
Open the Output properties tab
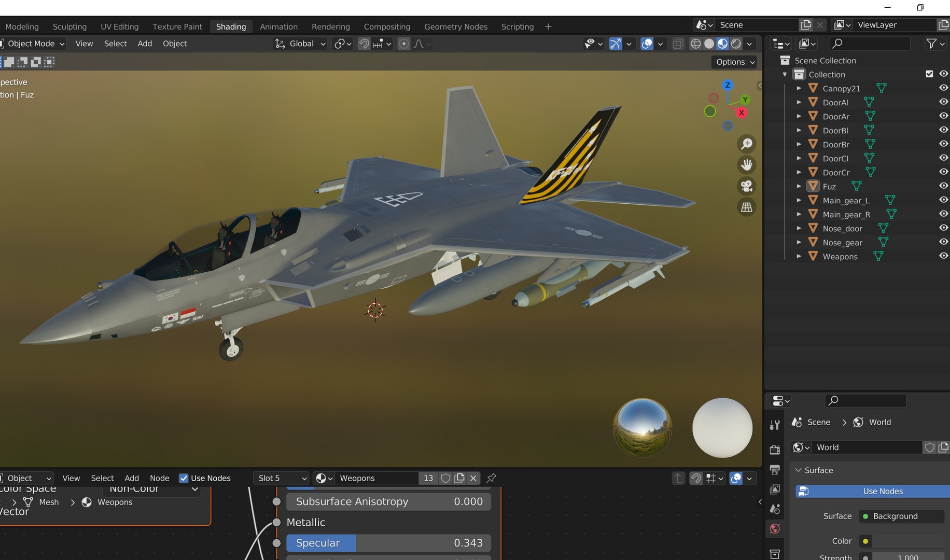point(775,470)
